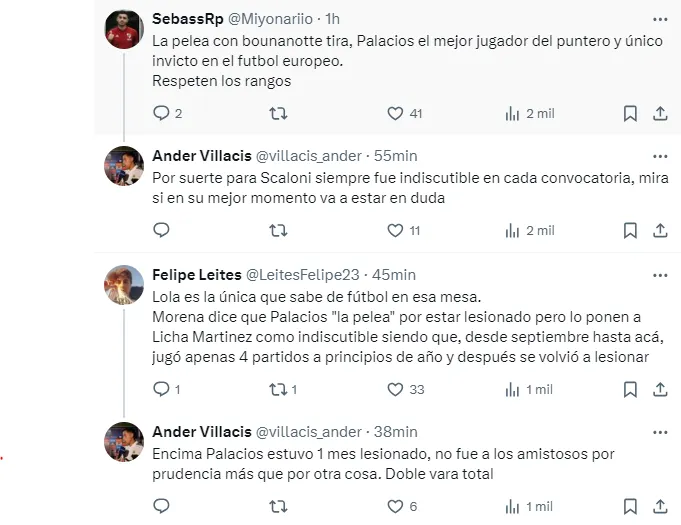This screenshot has height=525, width=681.
Task: Share SebassRp's tweet
Action: point(660,114)
